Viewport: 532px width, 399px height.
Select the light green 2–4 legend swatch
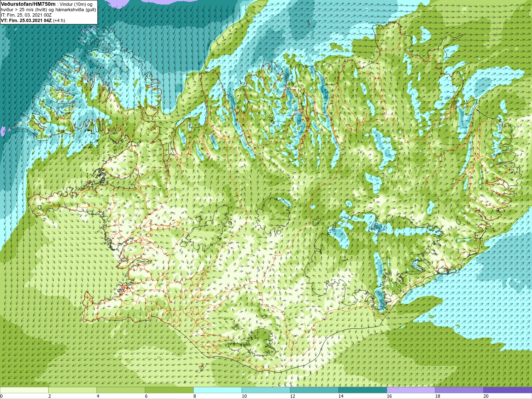[x=72, y=390]
